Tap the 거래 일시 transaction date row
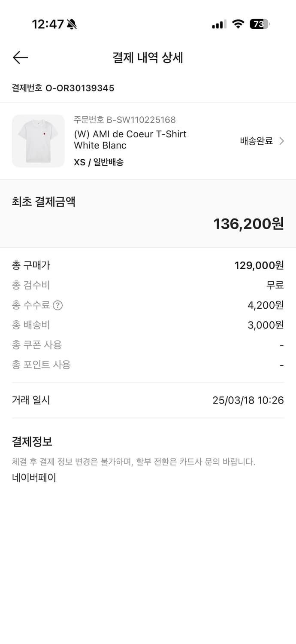 coord(27,400)
